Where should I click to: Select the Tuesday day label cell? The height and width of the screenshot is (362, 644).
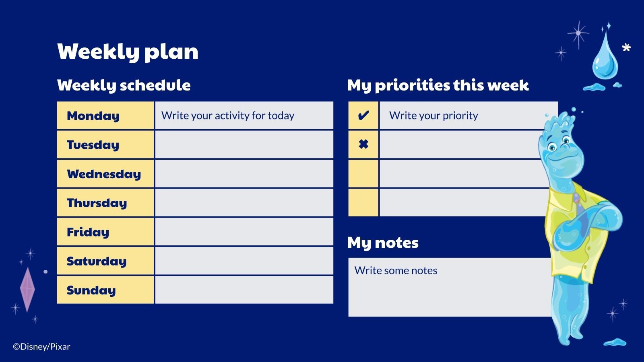pyautogui.click(x=105, y=145)
